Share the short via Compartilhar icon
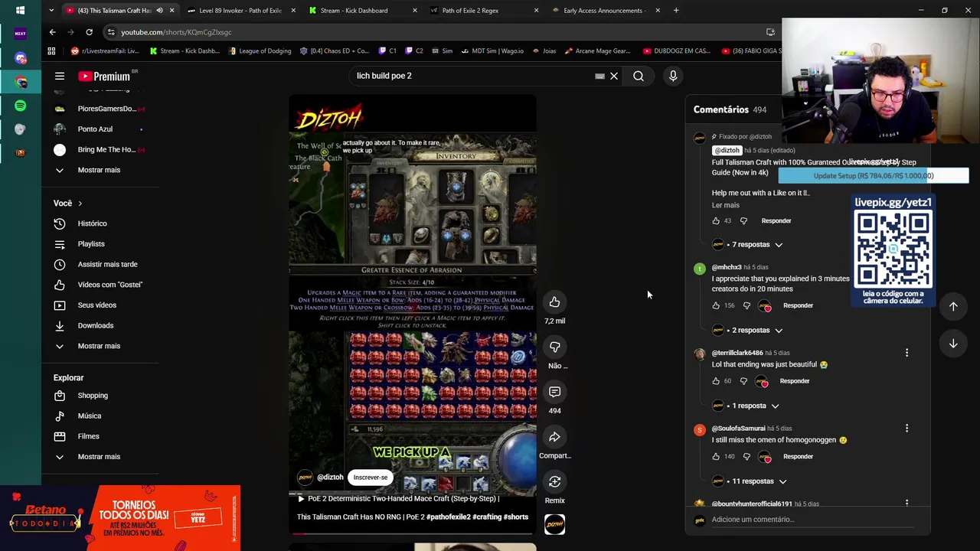The image size is (980, 551). (555, 437)
